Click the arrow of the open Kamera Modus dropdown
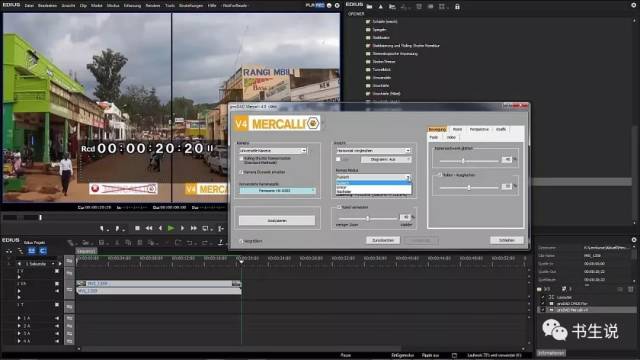Image resolution: width=640 pixels, height=360 pixels. point(407,177)
